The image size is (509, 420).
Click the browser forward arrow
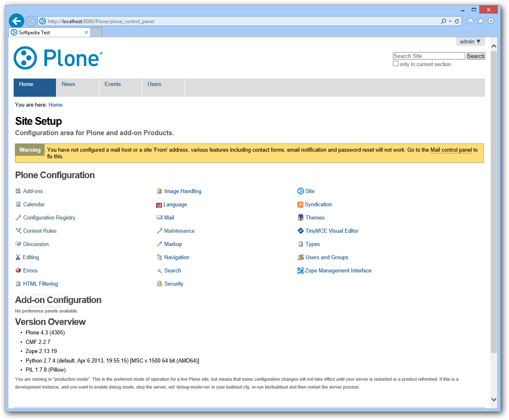coord(31,21)
